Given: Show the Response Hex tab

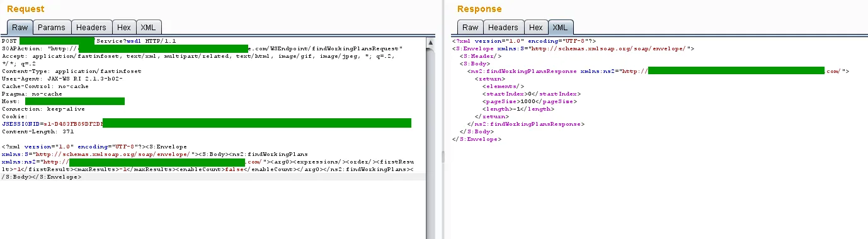Looking at the screenshot, I should [536, 28].
